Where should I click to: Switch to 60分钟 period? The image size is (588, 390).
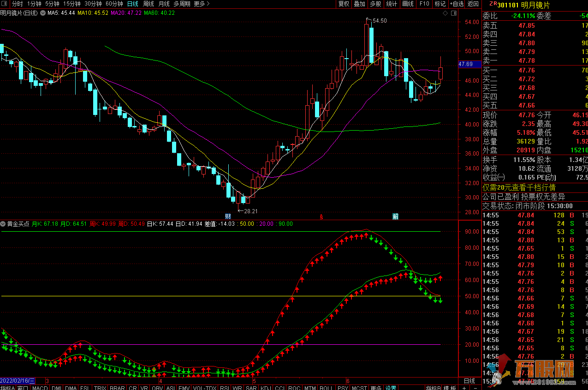[114, 4]
